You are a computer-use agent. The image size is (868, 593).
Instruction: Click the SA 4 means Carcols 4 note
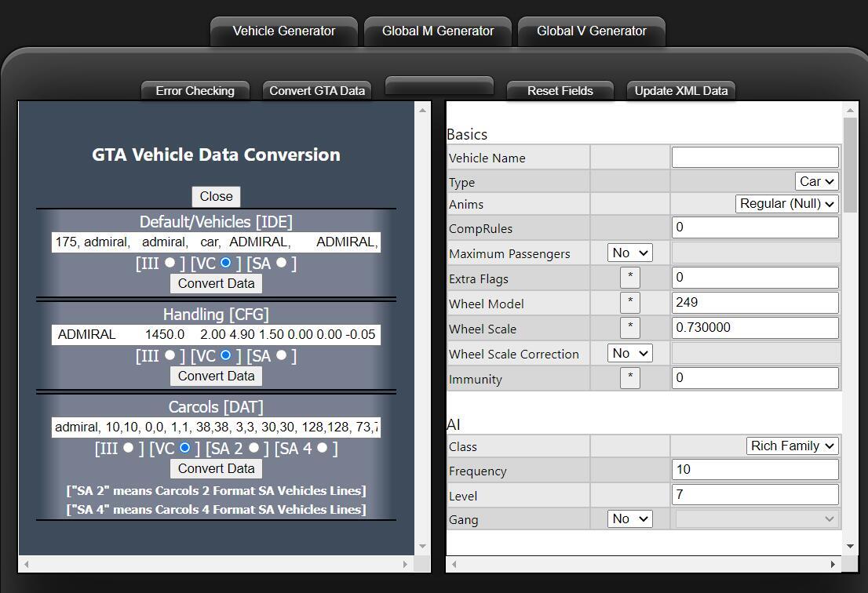click(x=216, y=510)
